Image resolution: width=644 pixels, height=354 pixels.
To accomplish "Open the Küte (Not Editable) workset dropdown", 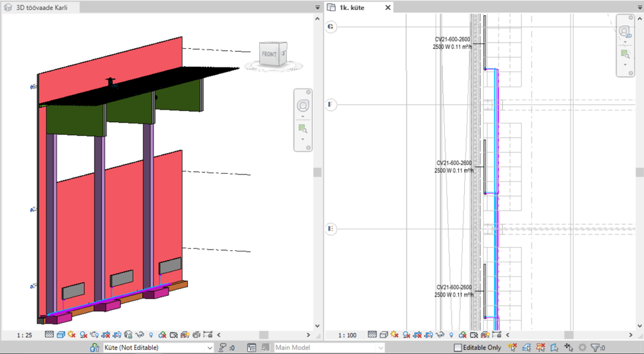I will [x=157, y=347].
